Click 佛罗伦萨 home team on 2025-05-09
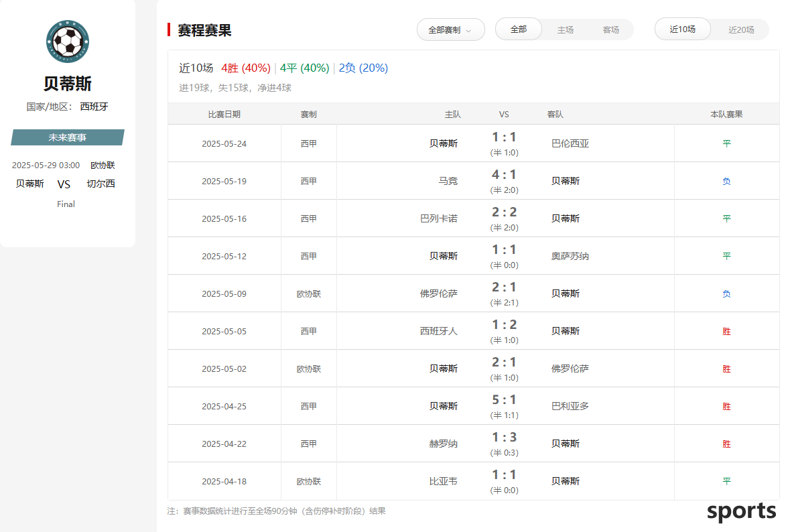The image size is (786, 532). point(439,293)
